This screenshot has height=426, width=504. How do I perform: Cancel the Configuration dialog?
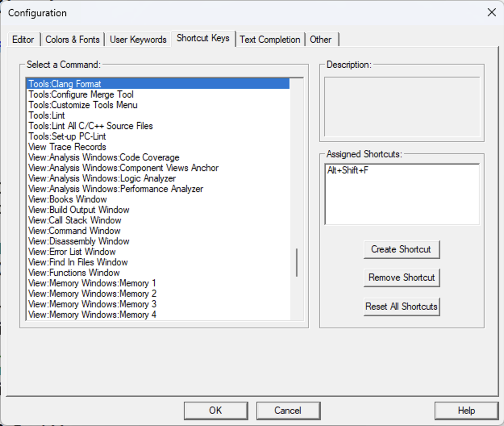coord(288,411)
